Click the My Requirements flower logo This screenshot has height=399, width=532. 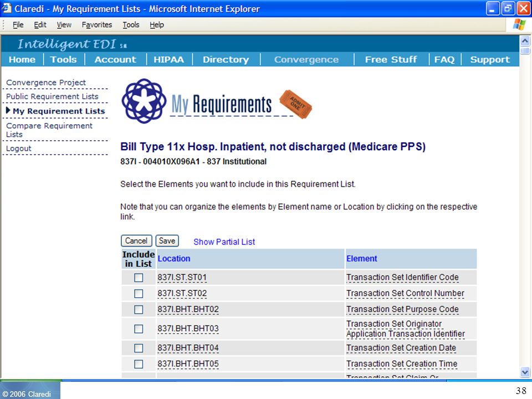coord(144,101)
